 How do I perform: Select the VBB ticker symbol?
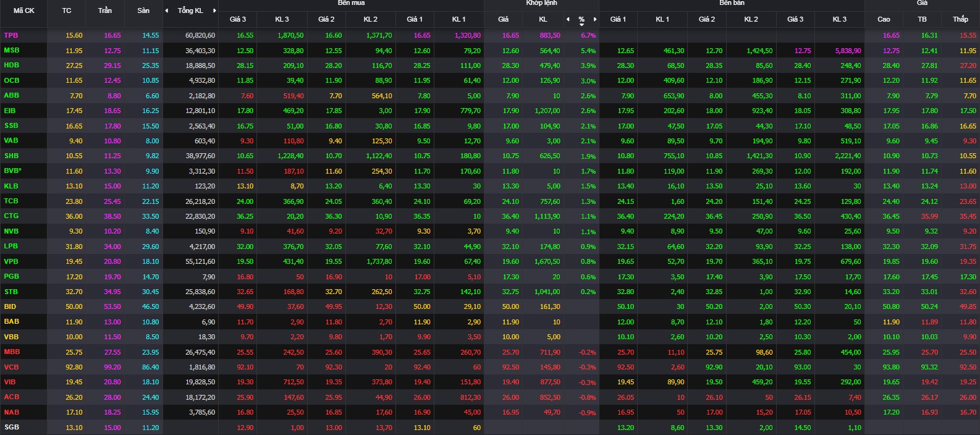tap(12, 337)
